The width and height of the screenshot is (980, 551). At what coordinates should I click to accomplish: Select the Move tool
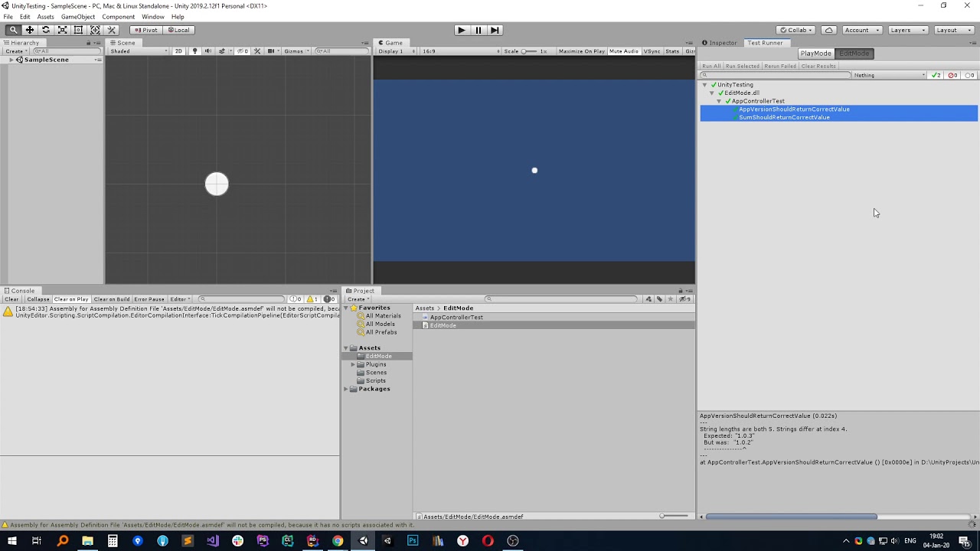[30, 30]
